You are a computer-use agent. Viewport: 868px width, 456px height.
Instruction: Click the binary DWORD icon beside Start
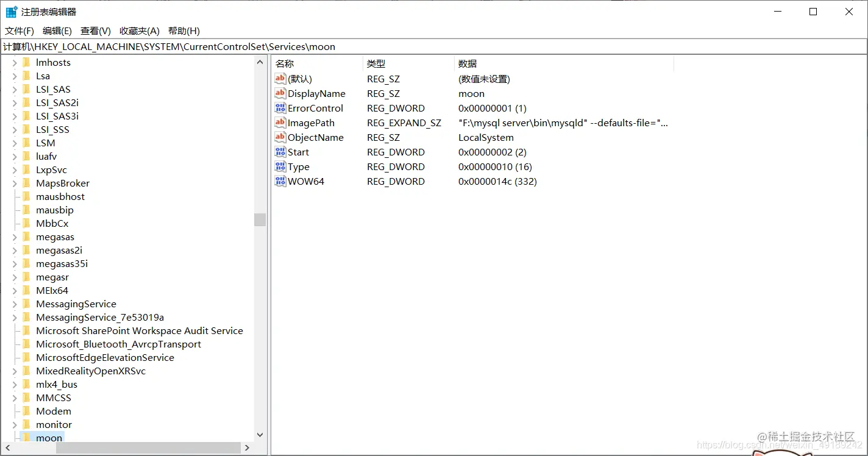(x=280, y=152)
